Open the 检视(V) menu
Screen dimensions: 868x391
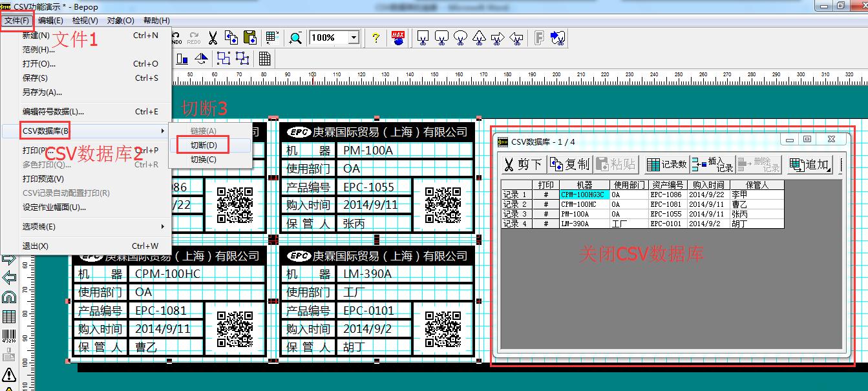85,21
